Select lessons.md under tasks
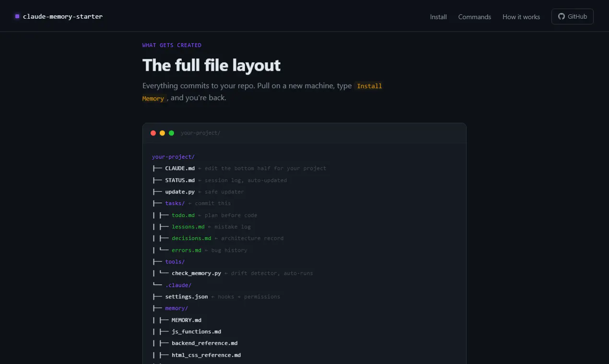This screenshot has width=609, height=364. click(188, 227)
